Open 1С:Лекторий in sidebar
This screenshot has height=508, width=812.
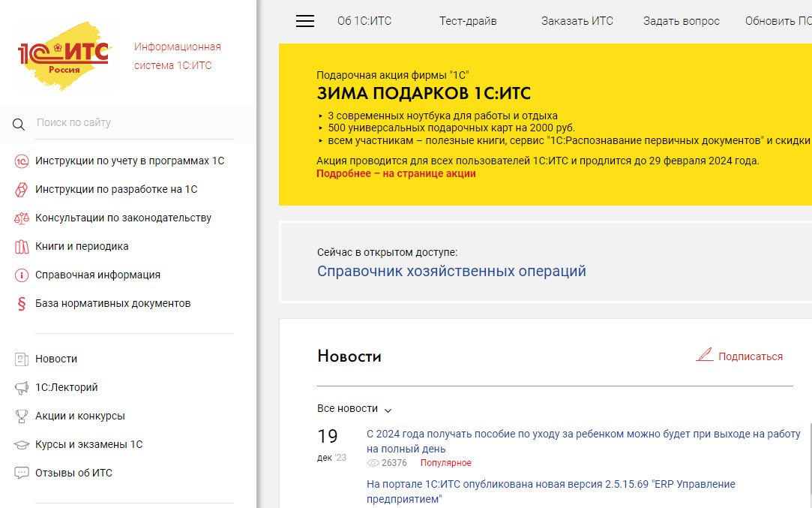(x=66, y=387)
